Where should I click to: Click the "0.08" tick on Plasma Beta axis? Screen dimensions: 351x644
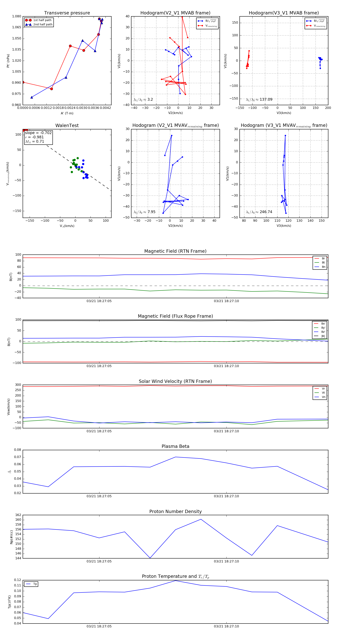(18, 450)
